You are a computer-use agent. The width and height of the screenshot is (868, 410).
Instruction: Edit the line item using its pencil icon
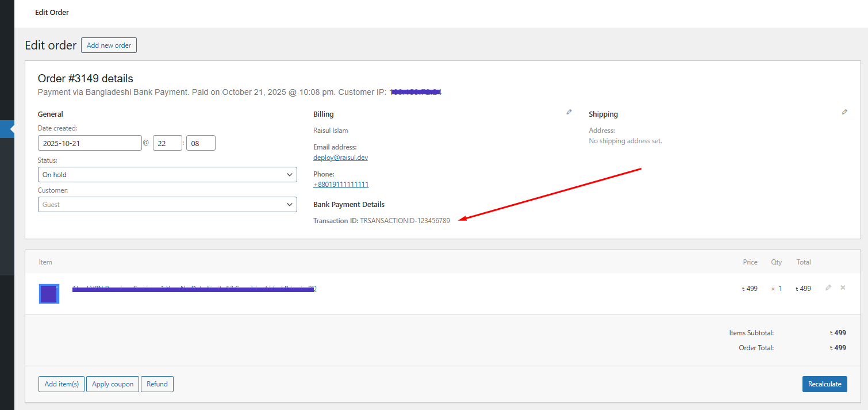coord(828,288)
